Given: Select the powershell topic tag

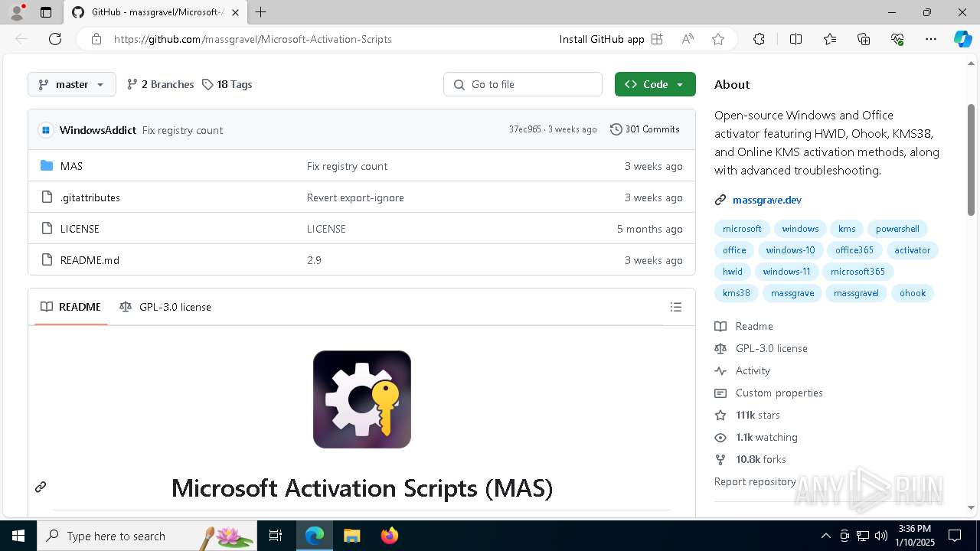Looking at the screenshot, I should (x=897, y=229).
